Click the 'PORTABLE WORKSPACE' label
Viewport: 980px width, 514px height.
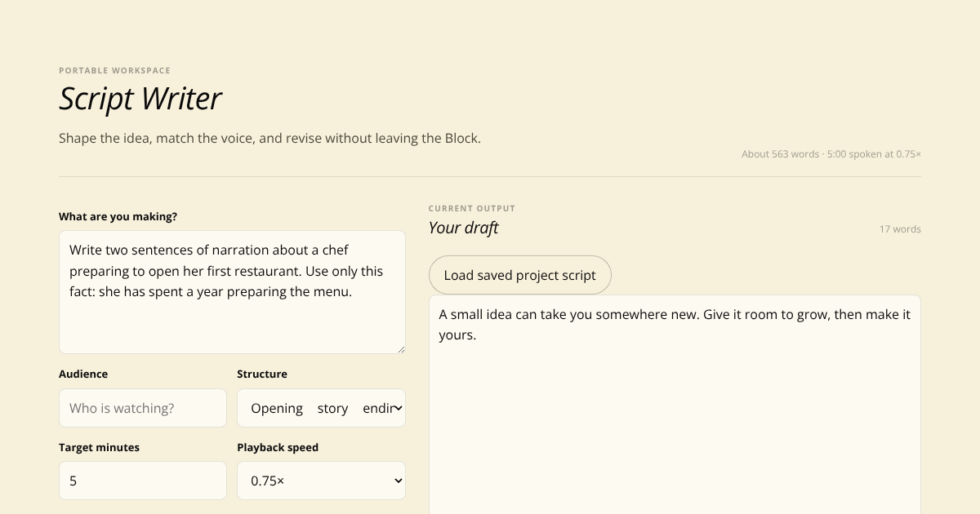click(114, 71)
